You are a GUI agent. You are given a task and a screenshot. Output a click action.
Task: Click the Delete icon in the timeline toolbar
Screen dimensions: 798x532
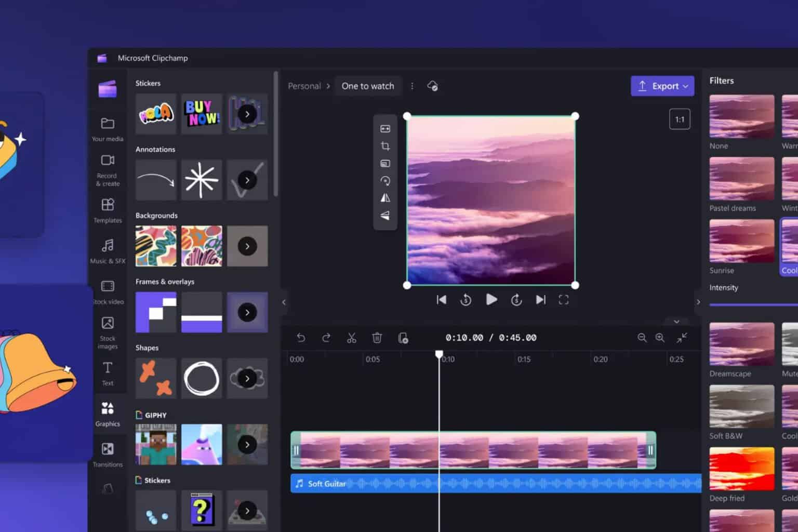point(377,337)
